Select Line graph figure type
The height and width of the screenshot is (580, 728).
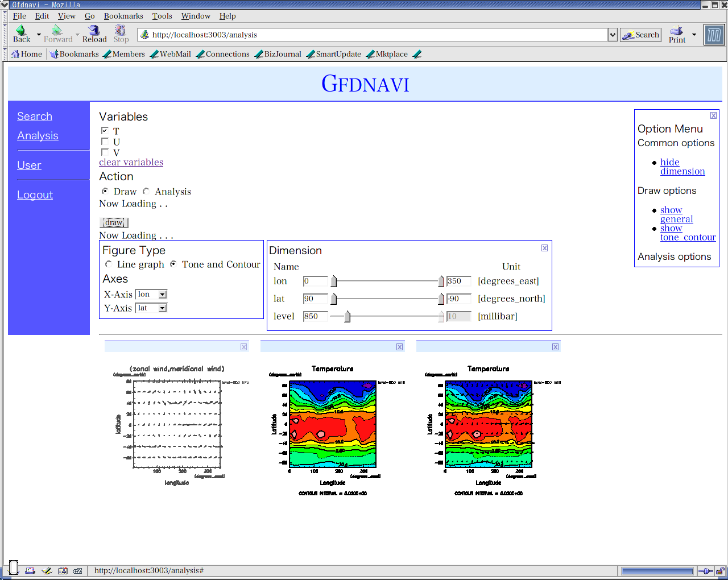click(x=108, y=264)
